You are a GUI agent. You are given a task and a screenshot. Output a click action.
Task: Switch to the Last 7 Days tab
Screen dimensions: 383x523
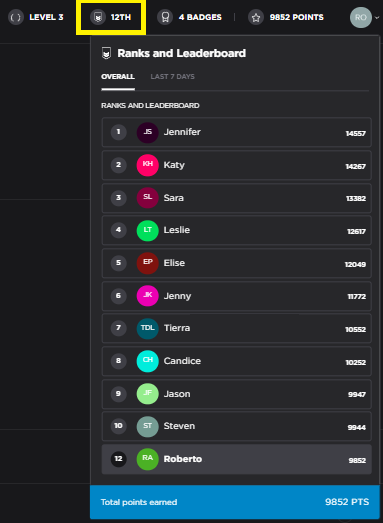[x=172, y=77]
